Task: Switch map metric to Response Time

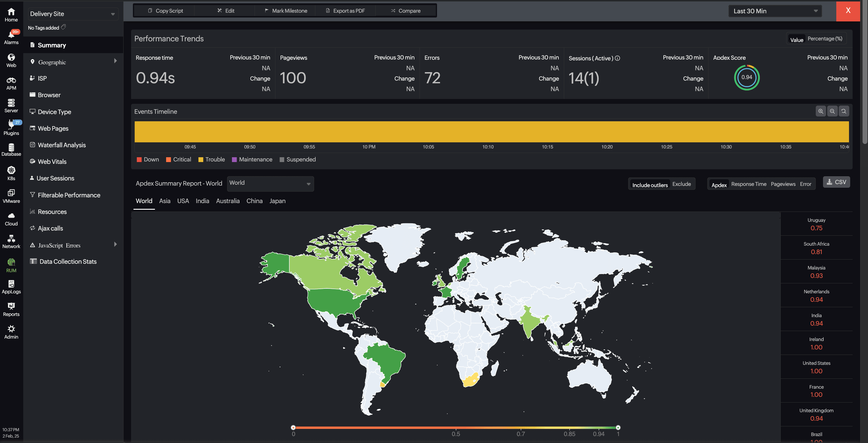Action: point(748,184)
